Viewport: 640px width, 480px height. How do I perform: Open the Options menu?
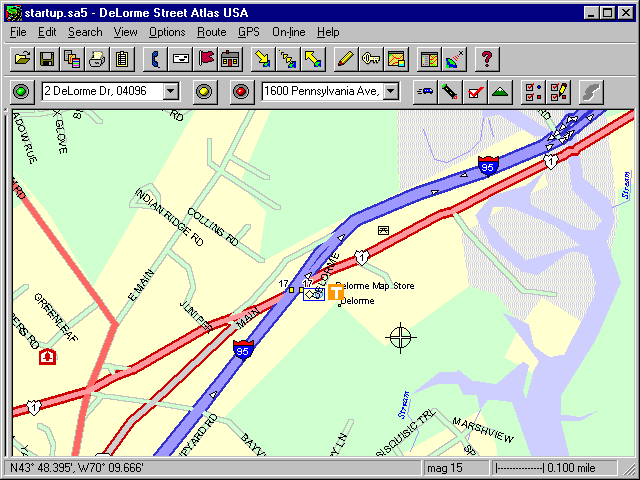167,32
